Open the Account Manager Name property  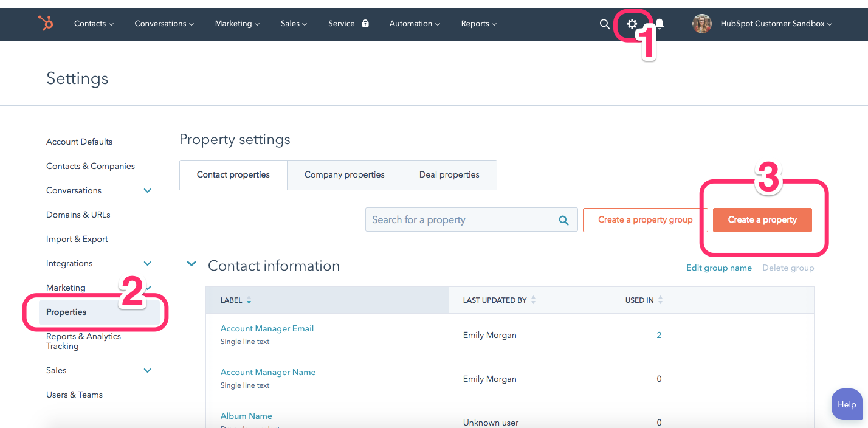[x=268, y=372]
